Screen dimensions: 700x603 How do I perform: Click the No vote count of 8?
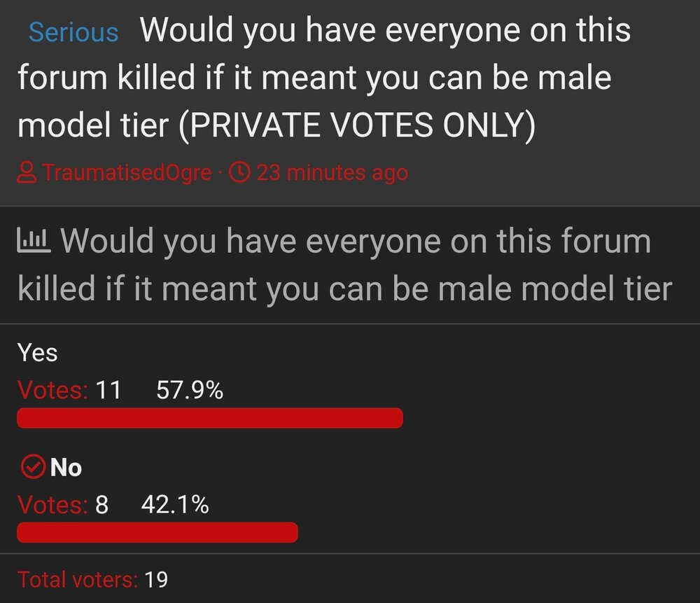click(x=101, y=505)
